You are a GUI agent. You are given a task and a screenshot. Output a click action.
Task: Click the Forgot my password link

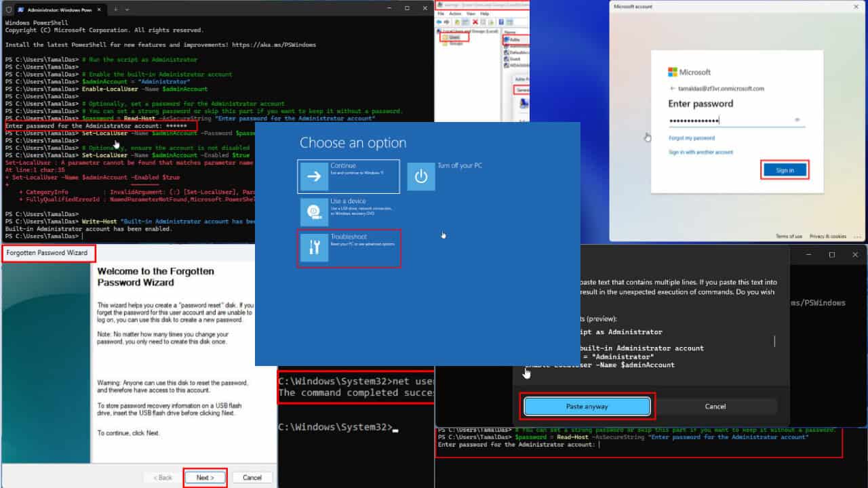(691, 138)
